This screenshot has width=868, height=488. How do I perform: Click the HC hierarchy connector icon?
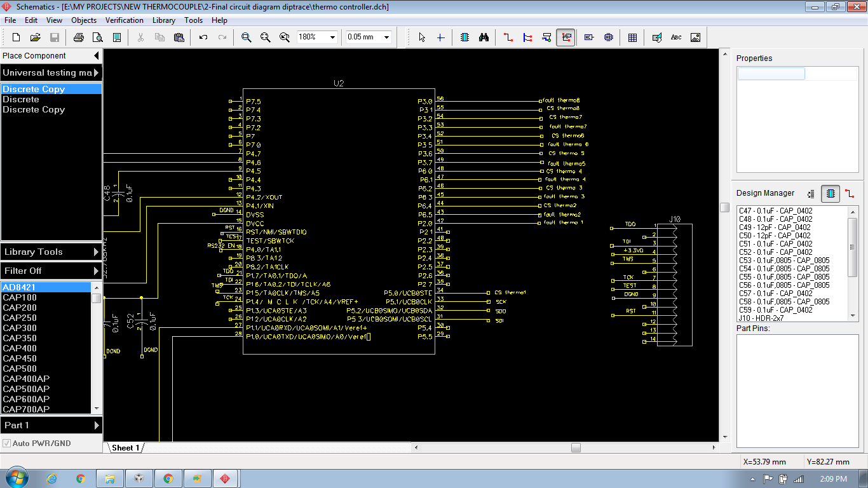click(589, 37)
